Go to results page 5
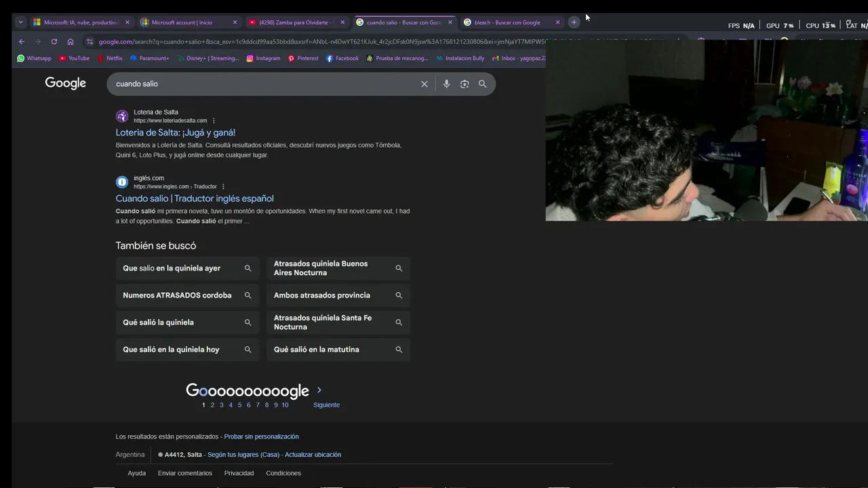The height and width of the screenshot is (488, 868). point(239,405)
